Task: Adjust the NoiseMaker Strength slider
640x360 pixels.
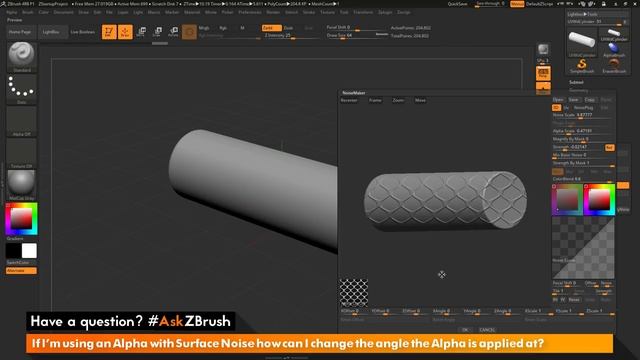Action: [x=578, y=148]
